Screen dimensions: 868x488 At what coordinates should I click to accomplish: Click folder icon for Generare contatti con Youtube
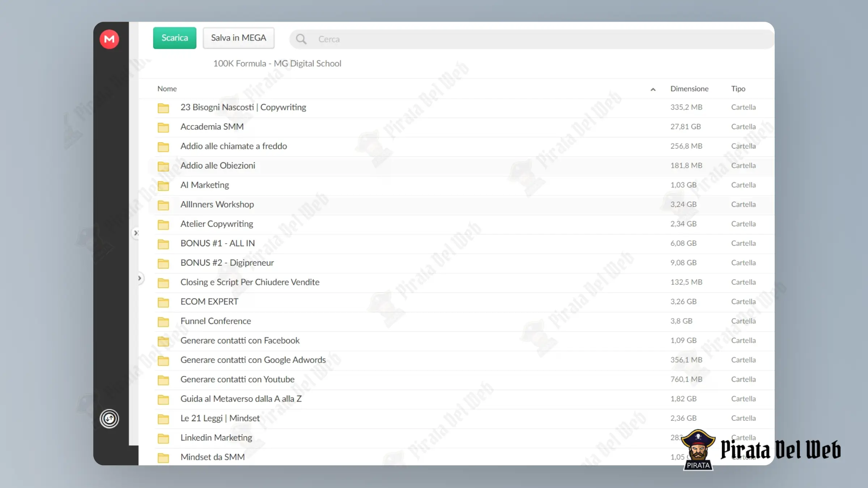tap(163, 380)
